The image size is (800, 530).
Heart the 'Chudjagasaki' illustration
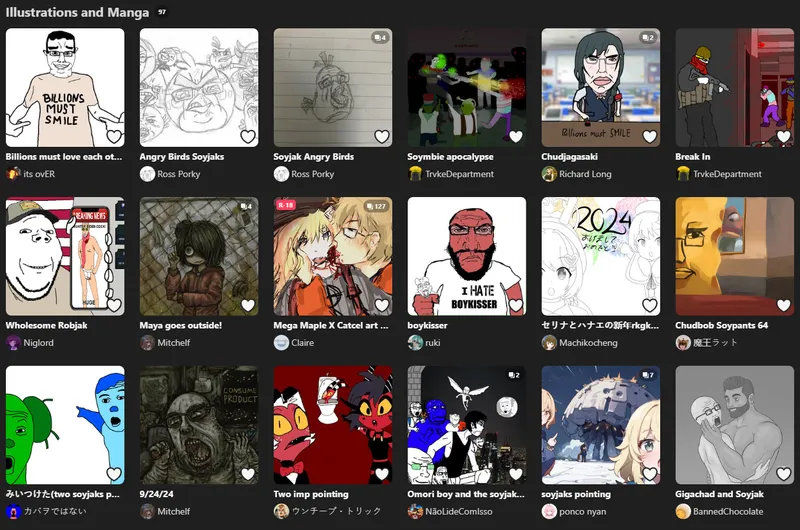649,136
